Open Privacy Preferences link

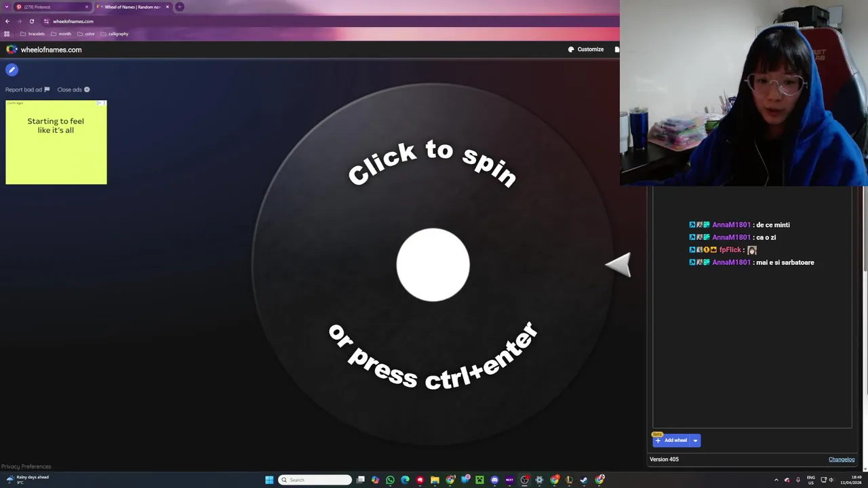pyautogui.click(x=26, y=466)
